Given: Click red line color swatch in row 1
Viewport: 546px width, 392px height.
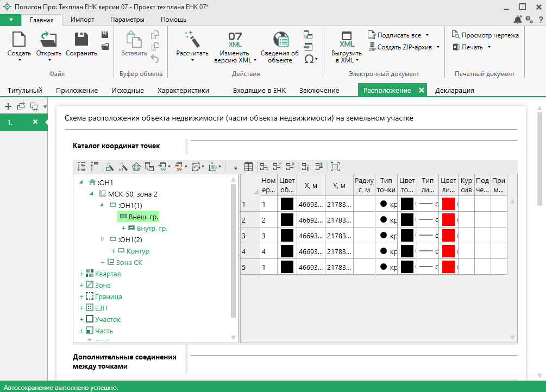Looking at the screenshot, I should (448, 204).
